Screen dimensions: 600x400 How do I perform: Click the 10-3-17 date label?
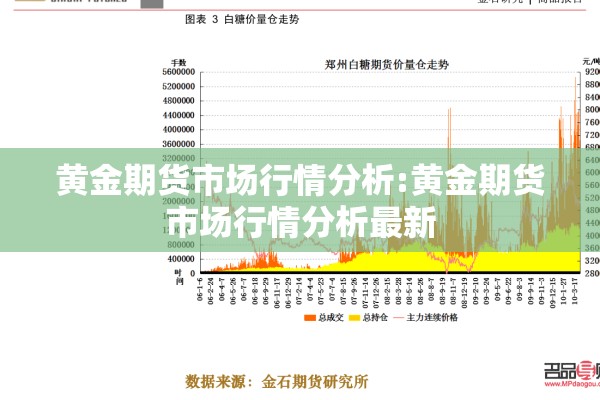click(575, 291)
